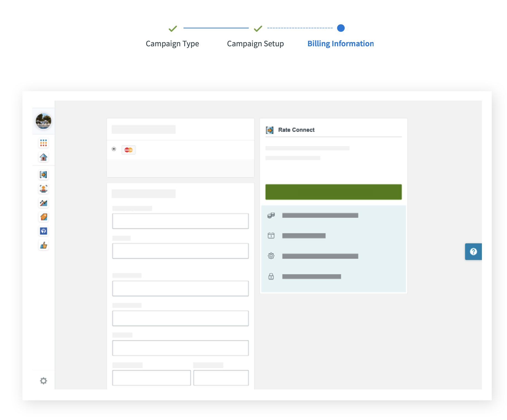Viewport: 507px width, 420px height.
Task: Go to the Campaign Setup step
Action: point(255,44)
